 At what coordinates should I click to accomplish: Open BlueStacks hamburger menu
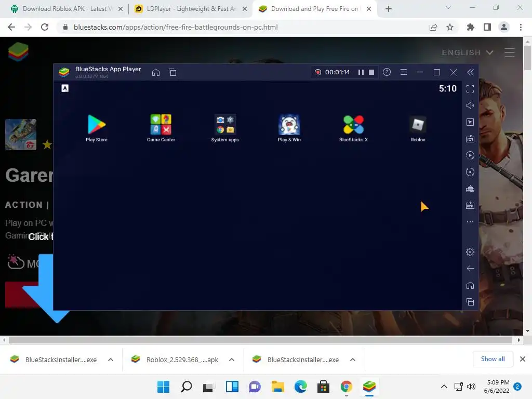coord(403,72)
